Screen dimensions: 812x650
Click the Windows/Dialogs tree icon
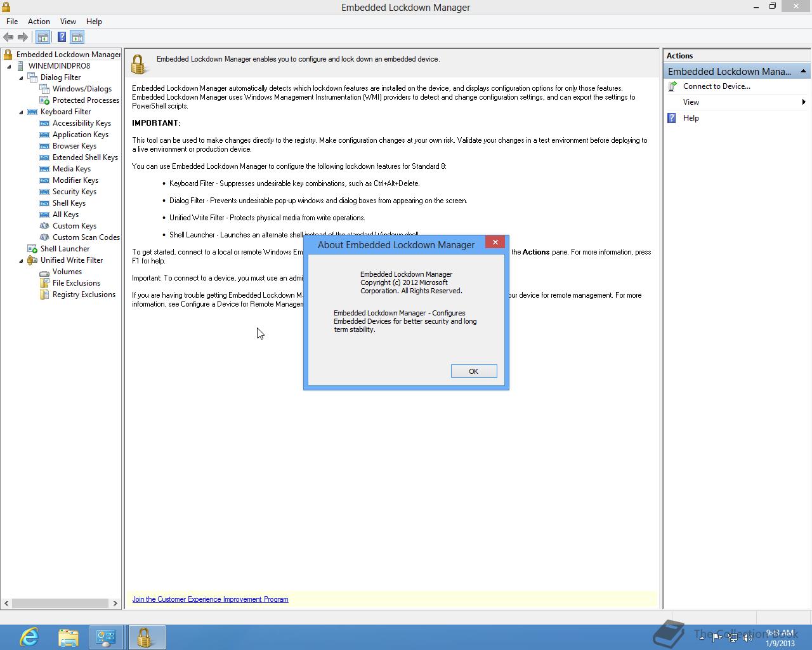point(44,89)
